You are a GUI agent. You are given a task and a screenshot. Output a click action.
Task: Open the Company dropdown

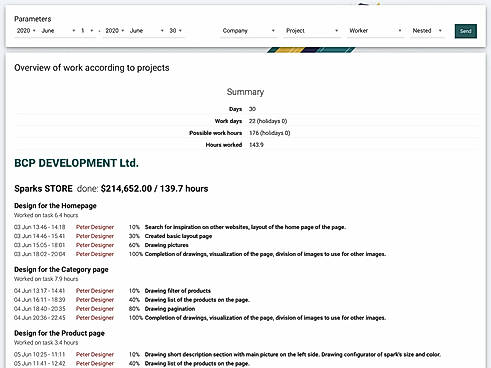click(248, 31)
